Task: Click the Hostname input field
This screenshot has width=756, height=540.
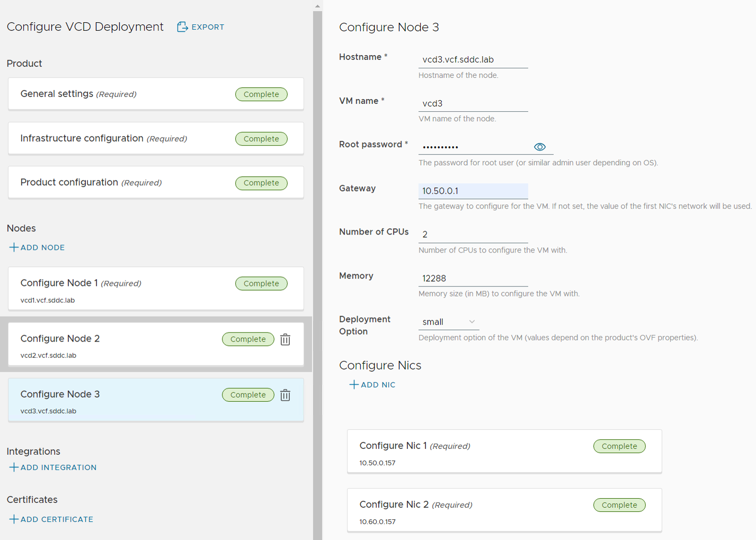Action: tap(473, 60)
